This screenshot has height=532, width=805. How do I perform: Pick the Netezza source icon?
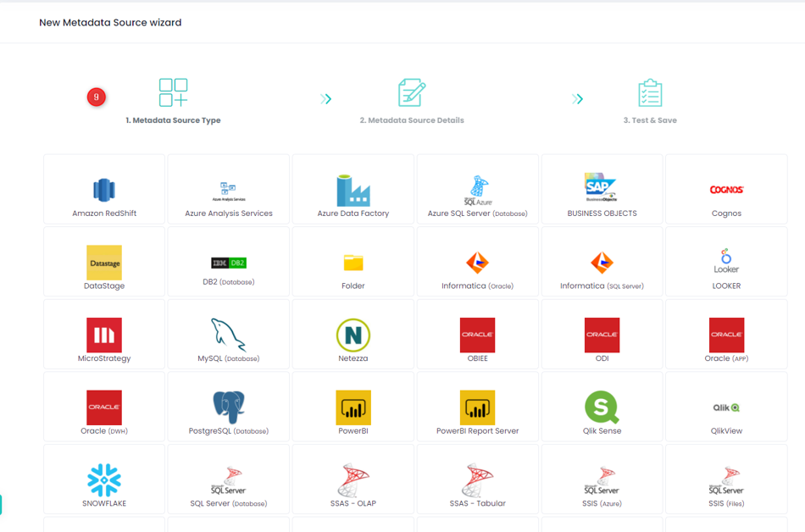click(353, 335)
